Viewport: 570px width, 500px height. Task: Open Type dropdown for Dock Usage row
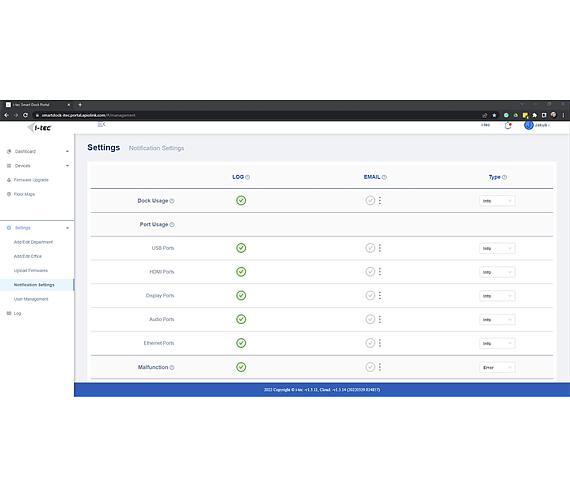[497, 201]
